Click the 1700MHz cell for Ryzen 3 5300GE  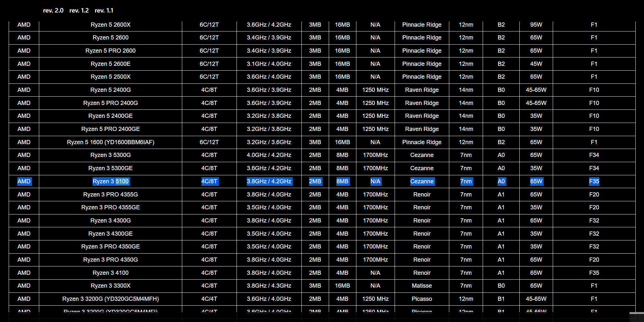point(375,168)
